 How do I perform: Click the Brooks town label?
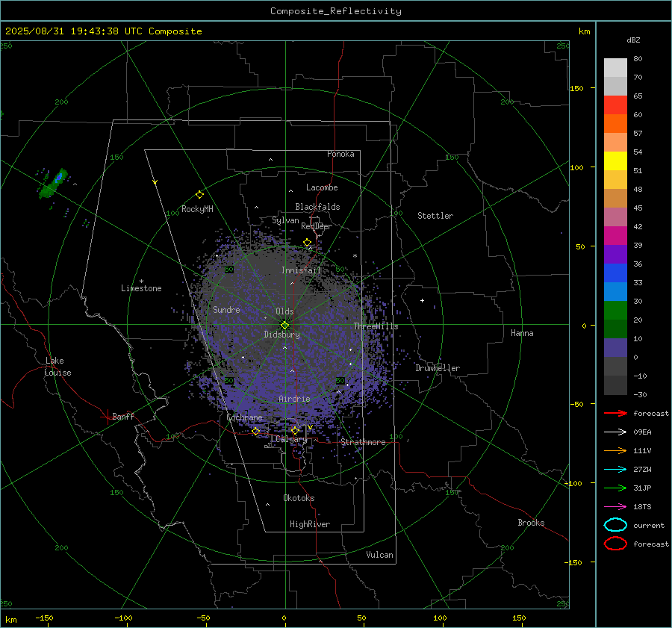(531, 523)
